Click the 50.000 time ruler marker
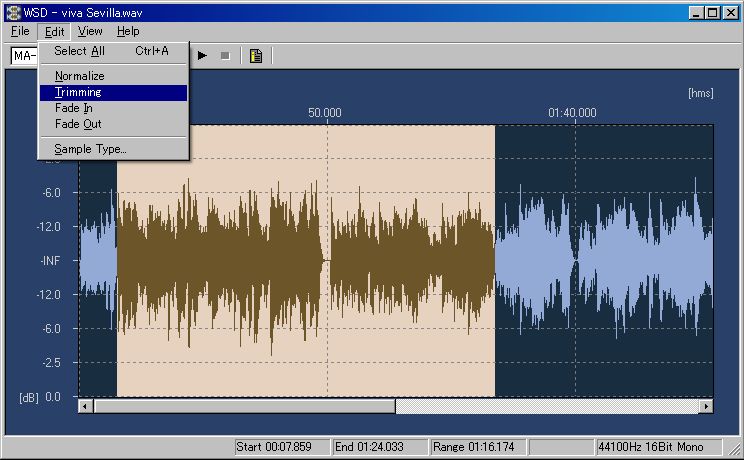744x460 pixels. [x=325, y=113]
